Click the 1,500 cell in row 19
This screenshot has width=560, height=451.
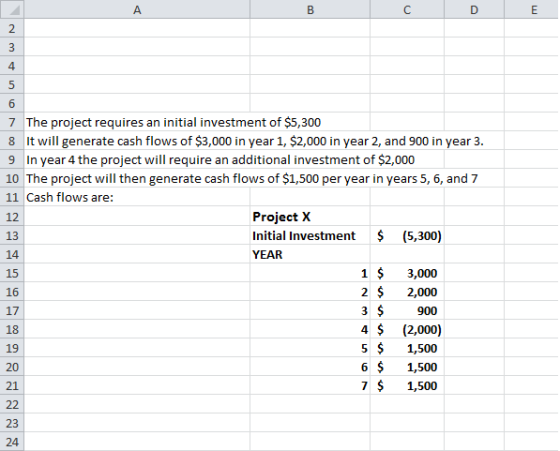(407, 348)
